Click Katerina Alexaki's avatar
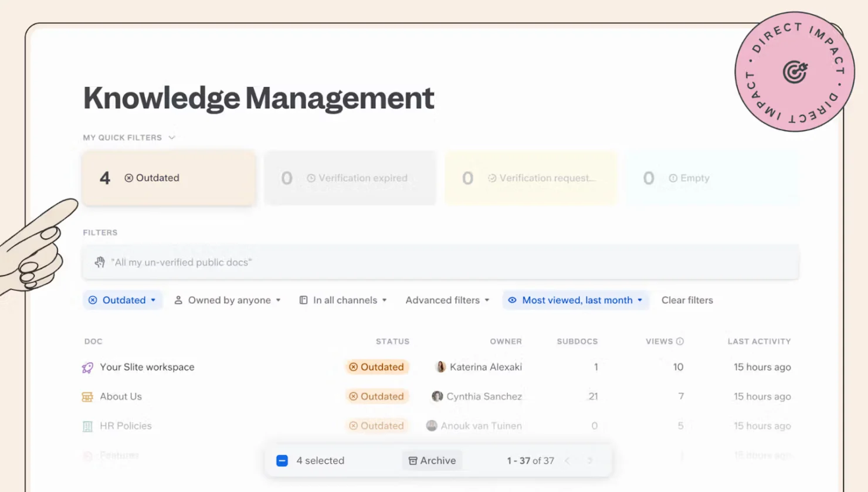Viewport: 868px width, 492px height. tap(440, 367)
